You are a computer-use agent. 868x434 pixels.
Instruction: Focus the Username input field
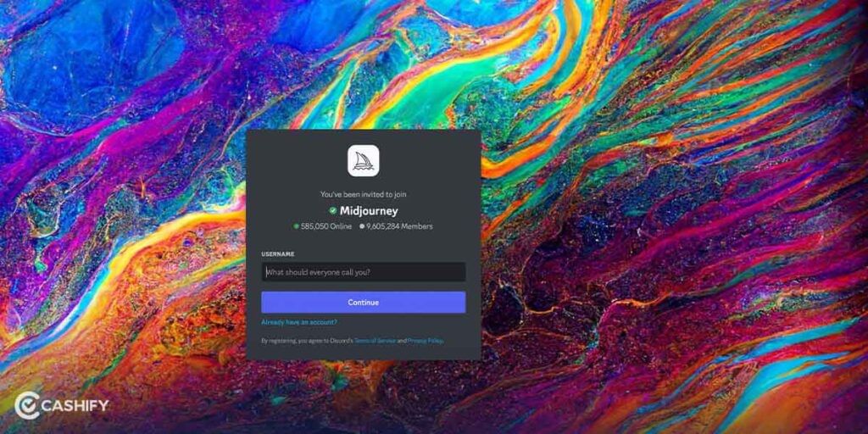point(363,272)
